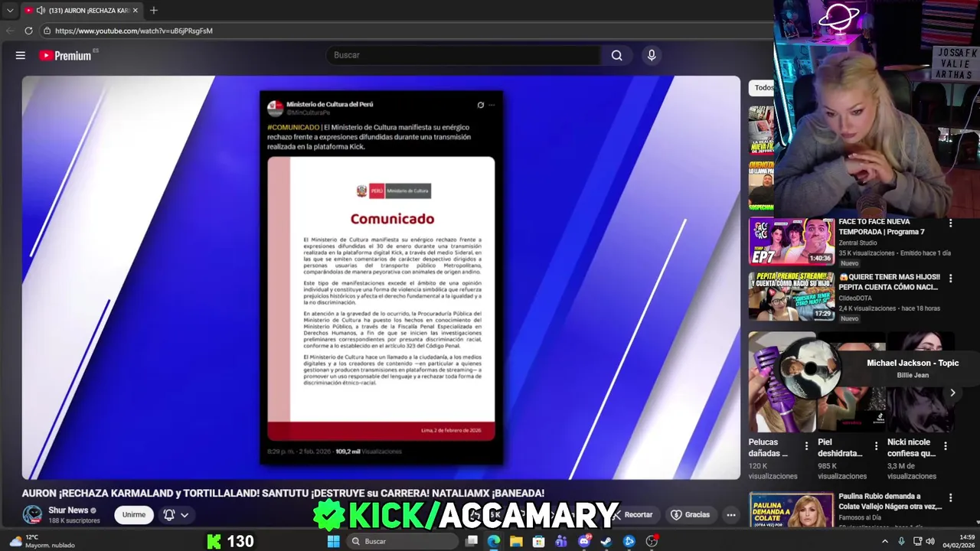980x551 pixels.
Task: Open options menu for QUIERE TENER MAS HIJOS
Action: (x=951, y=278)
